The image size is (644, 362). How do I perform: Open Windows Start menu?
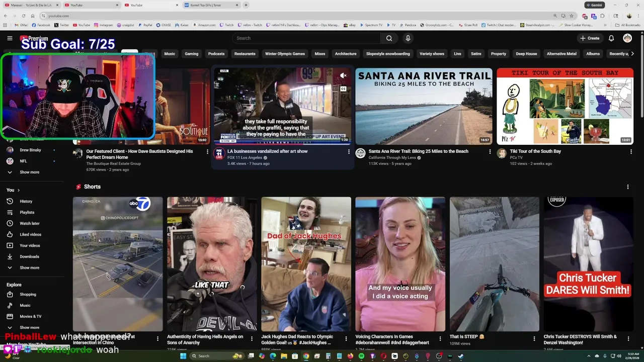(x=184, y=356)
